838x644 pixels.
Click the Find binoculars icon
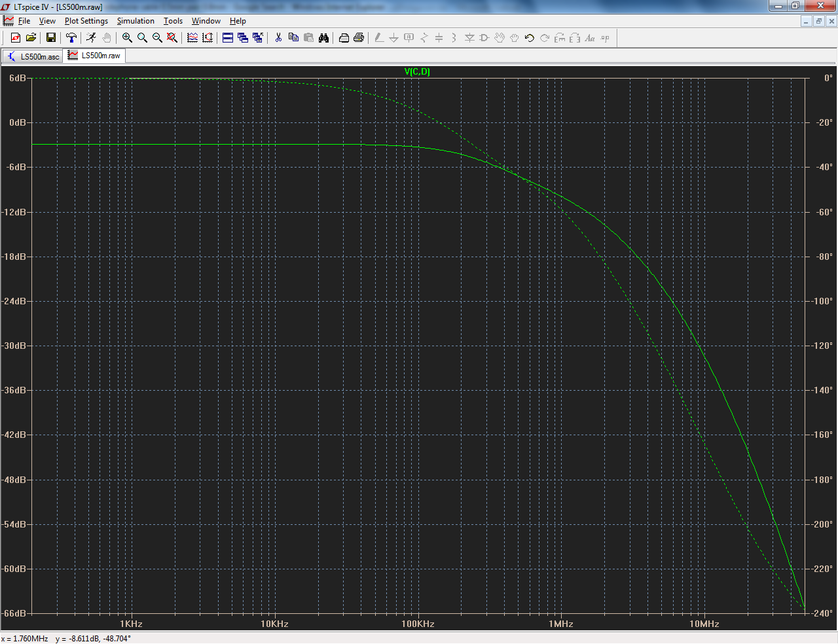tap(323, 38)
